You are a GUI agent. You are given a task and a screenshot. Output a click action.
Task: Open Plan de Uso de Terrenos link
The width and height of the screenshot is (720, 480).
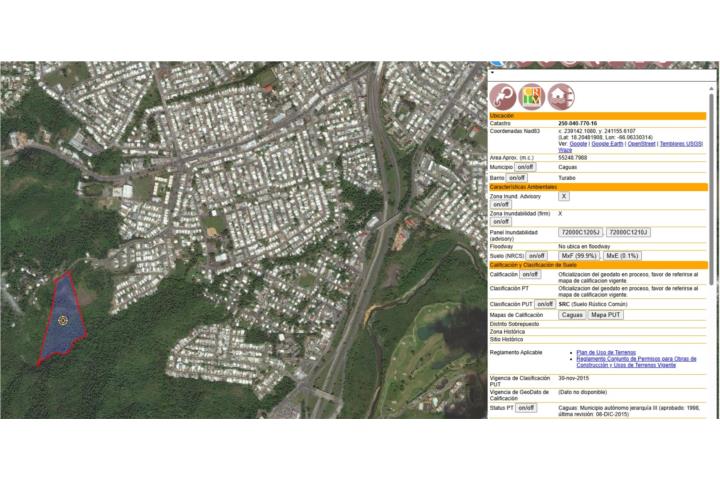pyautogui.click(x=605, y=352)
